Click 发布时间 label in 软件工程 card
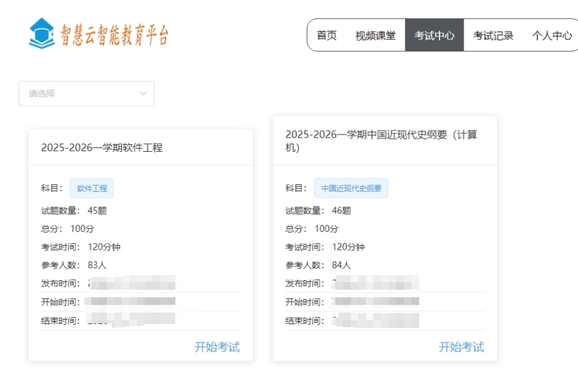This screenshot has width=578, height=392. (60, 283)
